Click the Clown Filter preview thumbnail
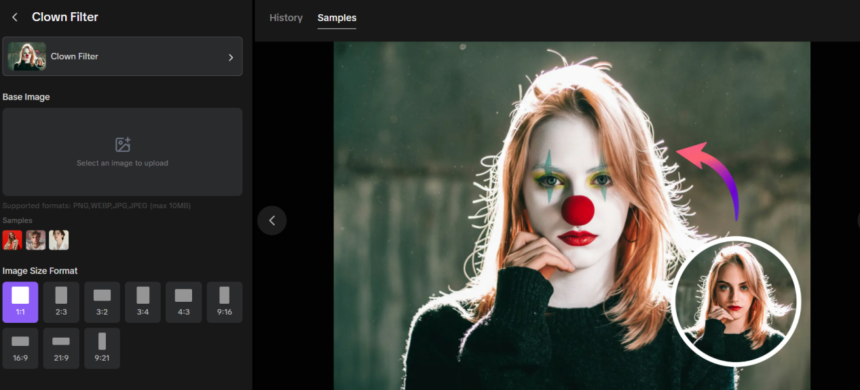This screenshot has width=860, height=390. pyautogui.click(x=27, y=56)
